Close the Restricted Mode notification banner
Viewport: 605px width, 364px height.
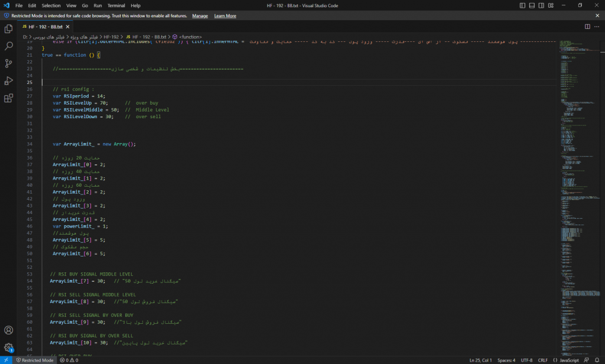[599, 16]
